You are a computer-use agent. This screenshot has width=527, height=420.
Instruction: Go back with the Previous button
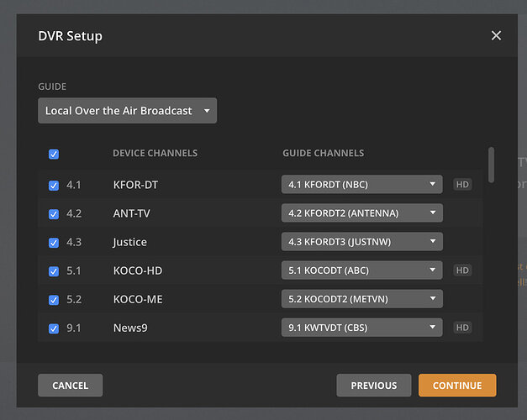tap(373, 386)
